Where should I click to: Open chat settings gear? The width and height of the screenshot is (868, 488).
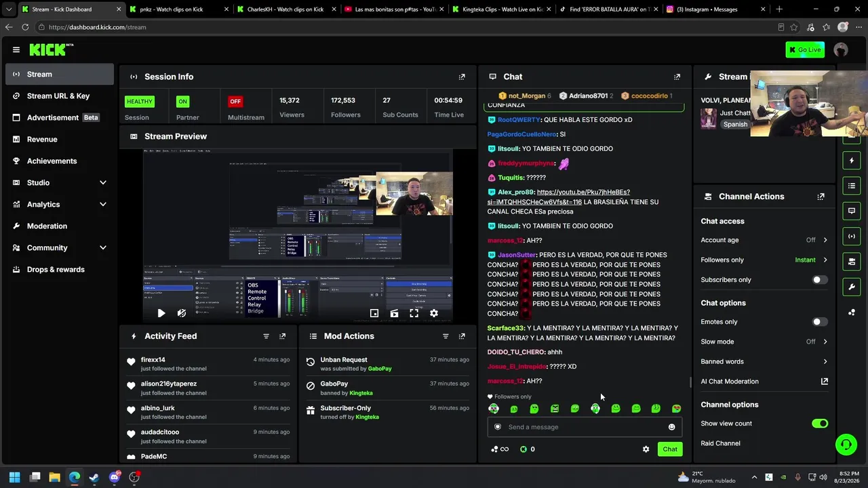646,449
